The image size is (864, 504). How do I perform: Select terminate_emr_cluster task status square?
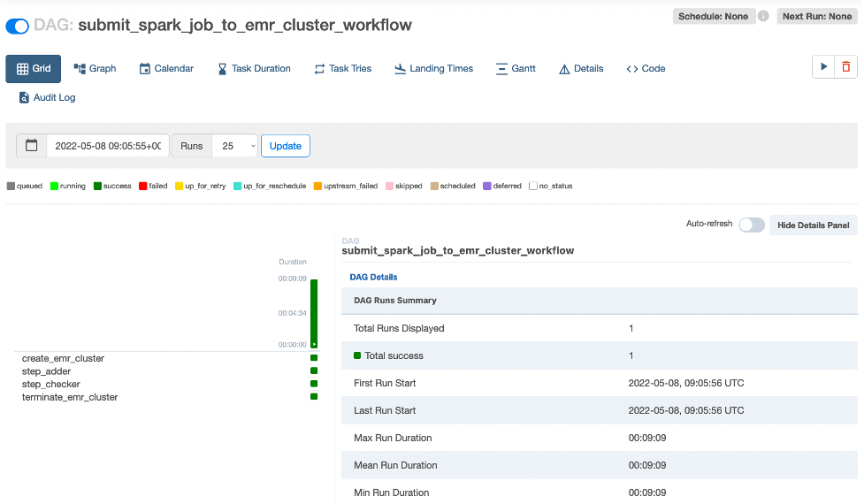pos(314,397)
